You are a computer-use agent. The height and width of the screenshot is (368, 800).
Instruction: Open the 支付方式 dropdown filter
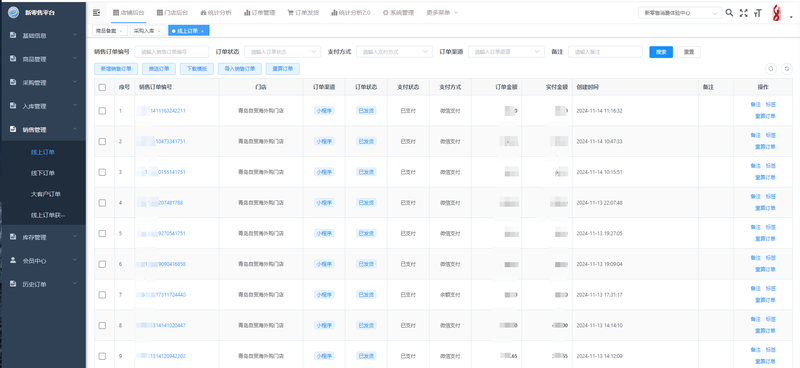tap(394, 52)
